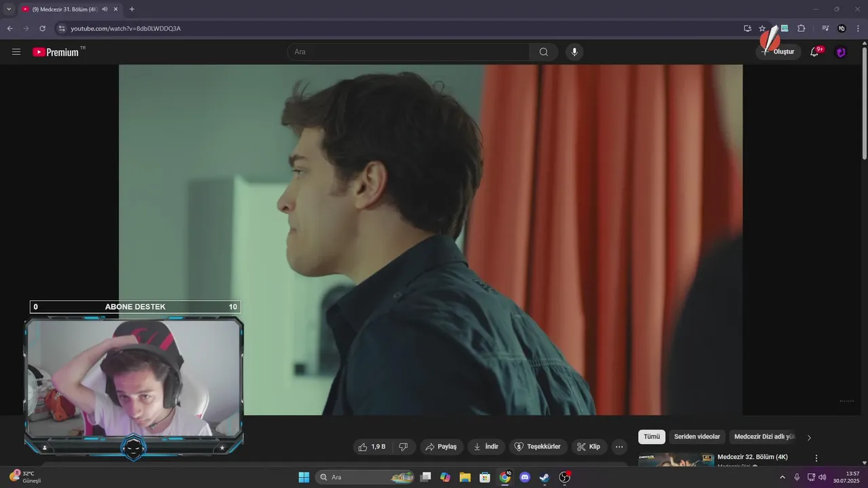Share the video with Paylaş button
The height and width of the screenshot is (488, 868).
pyautogui.click(x=441, y=447)
